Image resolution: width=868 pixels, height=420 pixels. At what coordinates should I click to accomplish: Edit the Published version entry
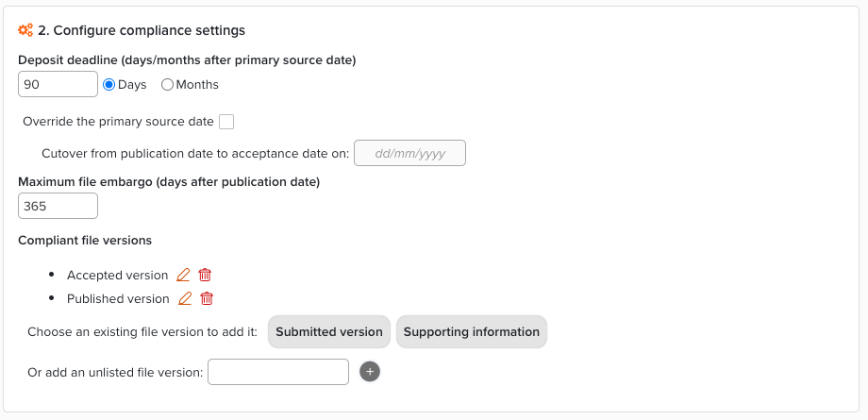pyautogui.click(x=185, y=298)
